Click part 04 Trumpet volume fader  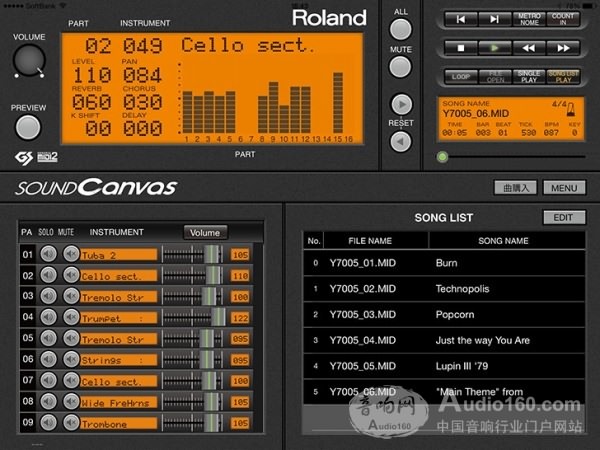pyautogui.click(x=218, y=318)
